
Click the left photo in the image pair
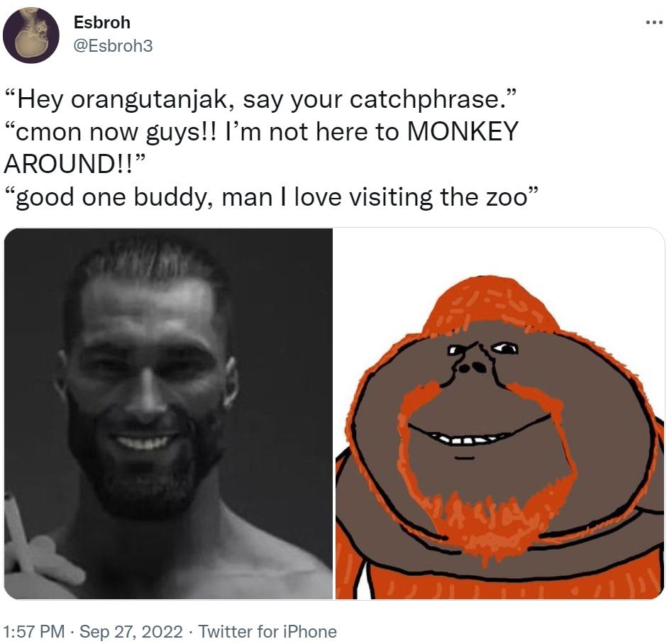point(169,411)
